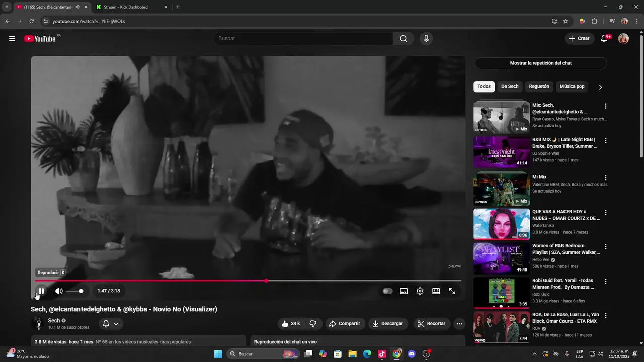Image resolution: width=644 pixels, height=362 pixels.
Task: Mute the tab via speaker icon
Action: tap(77, 7)
